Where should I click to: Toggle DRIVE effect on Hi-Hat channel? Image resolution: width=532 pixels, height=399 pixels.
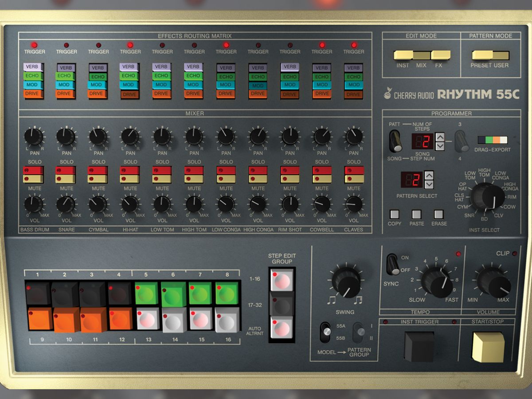[130, 94]
